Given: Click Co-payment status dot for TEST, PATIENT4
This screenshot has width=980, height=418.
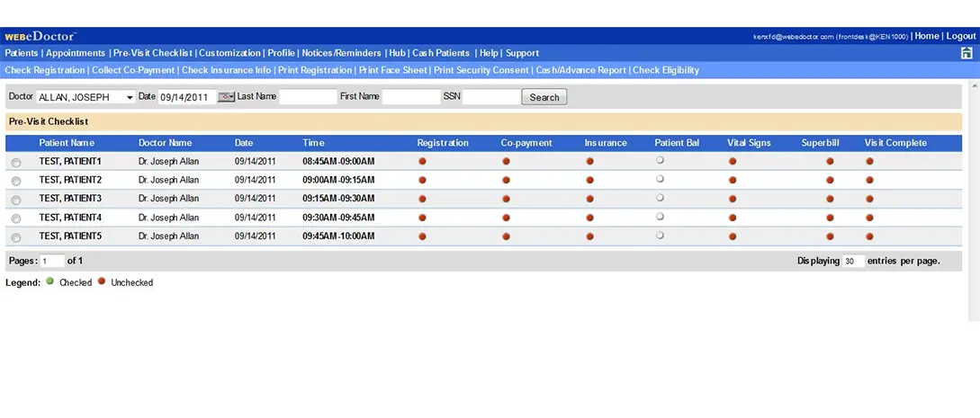Looking at the screenshot, I should point(507,218).
